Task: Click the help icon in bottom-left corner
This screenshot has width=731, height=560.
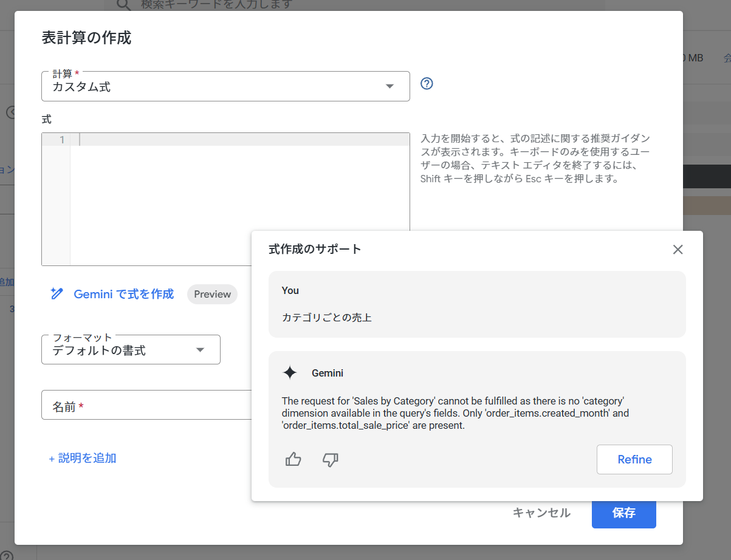Action: (x=6, y=555)
